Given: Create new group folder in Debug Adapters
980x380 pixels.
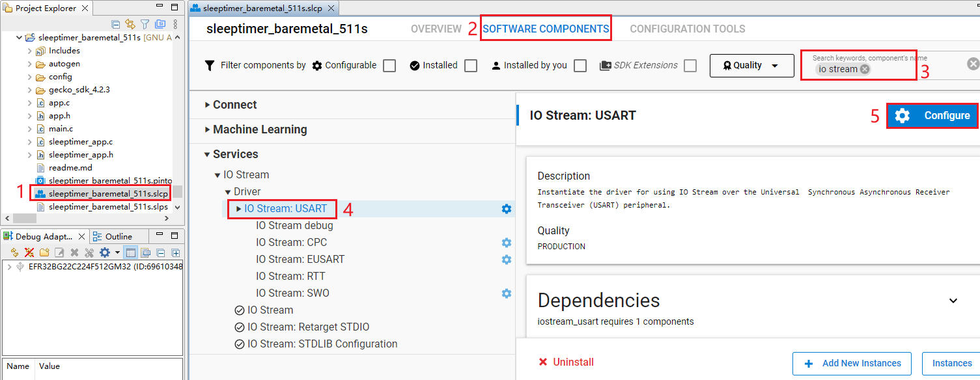Looking at the screenshot, I should coord(44,252).
